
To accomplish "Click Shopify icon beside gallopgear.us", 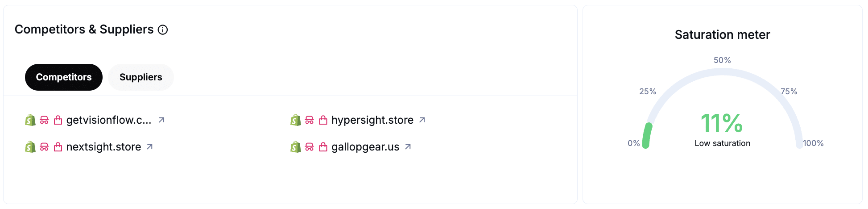I will (295, 147).
